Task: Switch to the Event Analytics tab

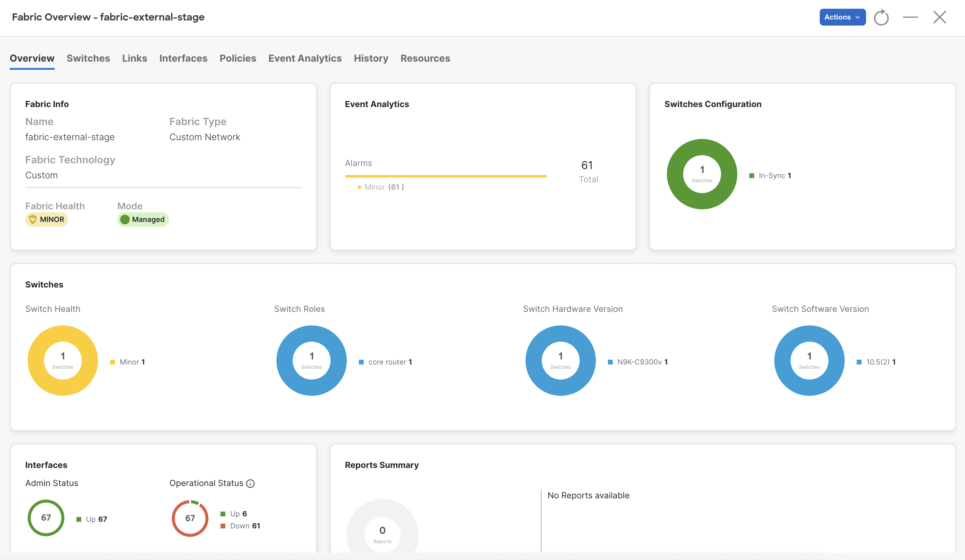Action: (305, 58)
